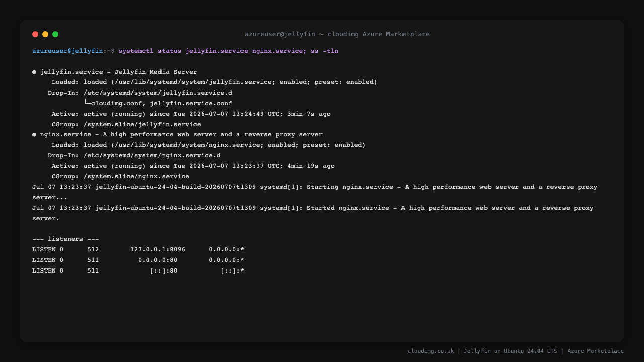644x362 pixels.
Task: Click the log line Starting nginx.service
Action: point(315,192)
